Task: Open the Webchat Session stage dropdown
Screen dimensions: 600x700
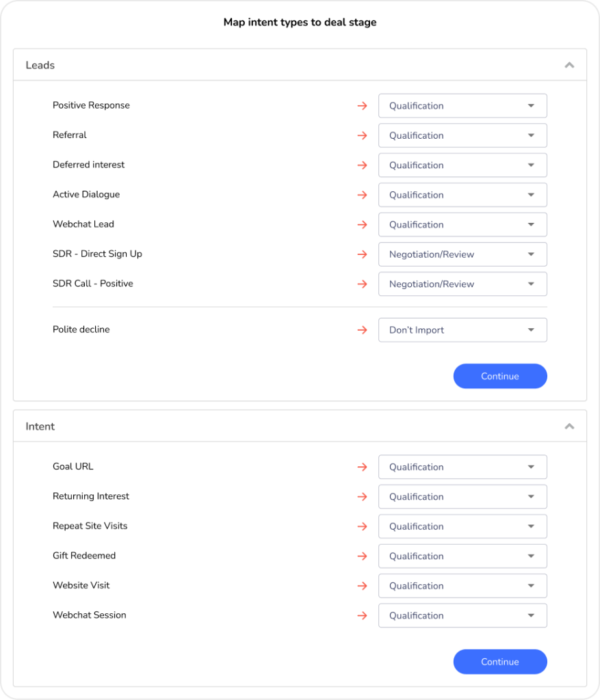Action: [x=462, y=616]
